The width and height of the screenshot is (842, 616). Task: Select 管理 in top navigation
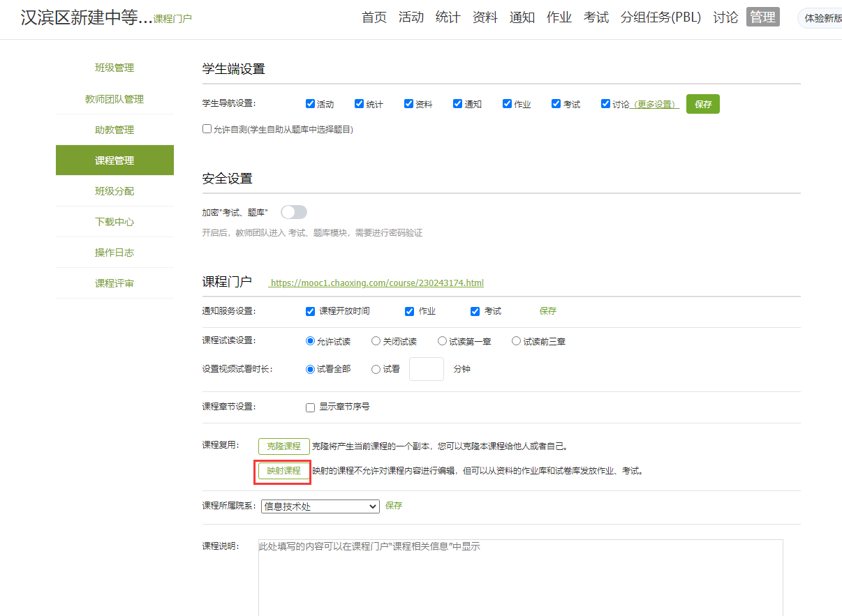click(x=762, y=17)
